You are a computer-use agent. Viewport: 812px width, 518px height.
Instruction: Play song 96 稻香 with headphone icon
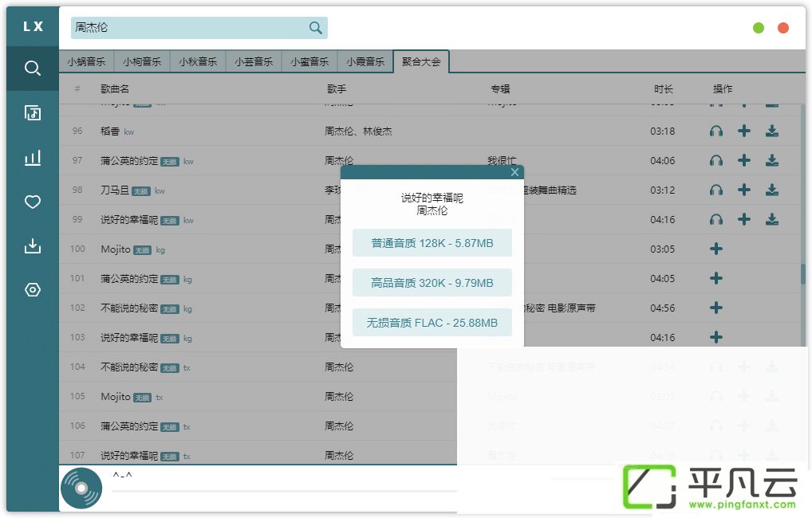pos(716,131)
